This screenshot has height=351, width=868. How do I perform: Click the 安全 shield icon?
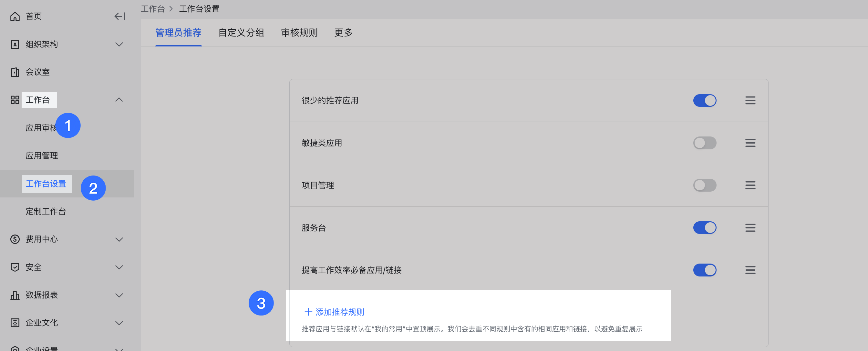[x=15, y=267]
